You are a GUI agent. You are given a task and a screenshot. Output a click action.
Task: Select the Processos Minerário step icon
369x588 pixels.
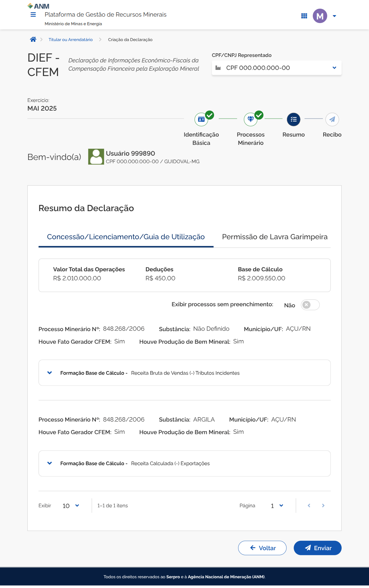coord(250,119)
